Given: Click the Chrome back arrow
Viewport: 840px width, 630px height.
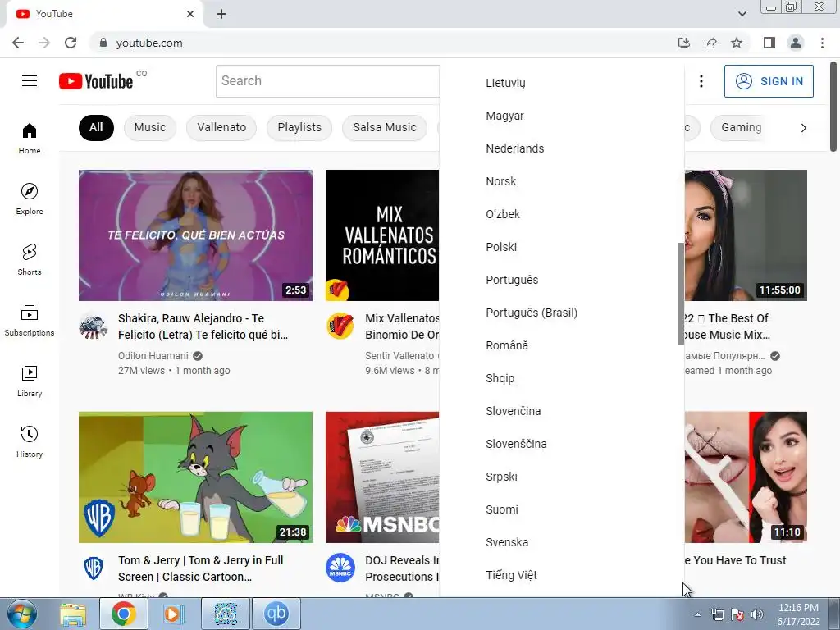Looking at the screenshot, I should (x=18, y=43).
